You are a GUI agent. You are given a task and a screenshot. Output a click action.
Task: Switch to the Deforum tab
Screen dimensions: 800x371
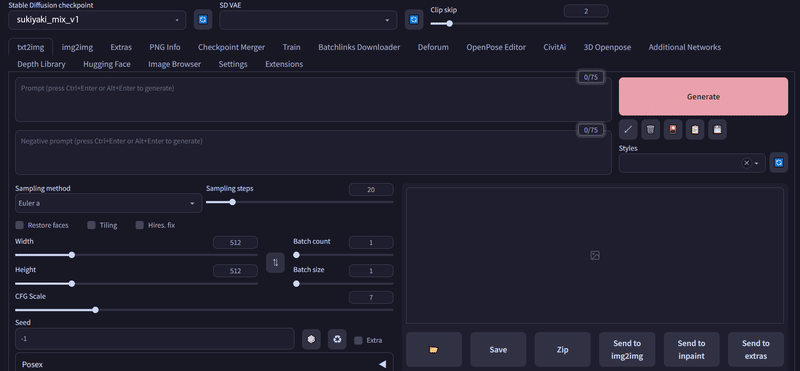(x=433, y=47)
